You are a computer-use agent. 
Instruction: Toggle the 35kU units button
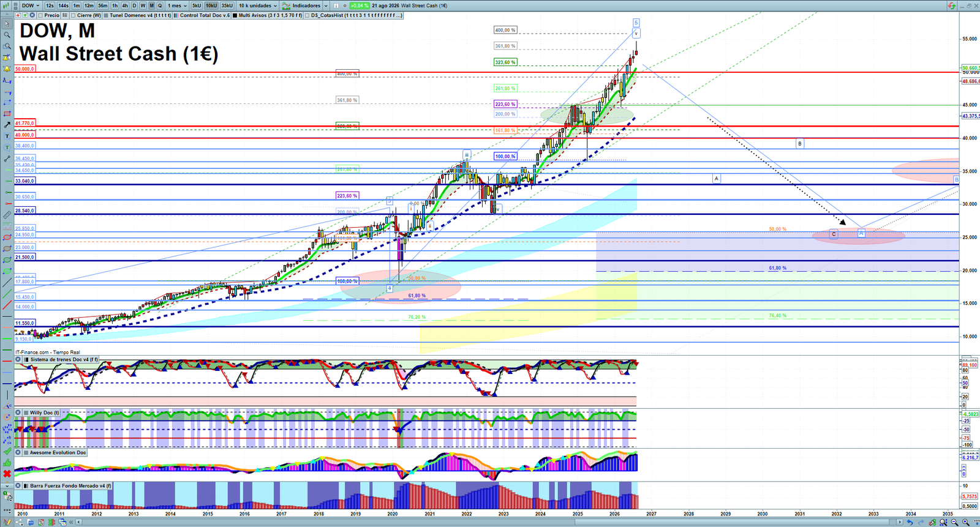click(x=227, y=6)
